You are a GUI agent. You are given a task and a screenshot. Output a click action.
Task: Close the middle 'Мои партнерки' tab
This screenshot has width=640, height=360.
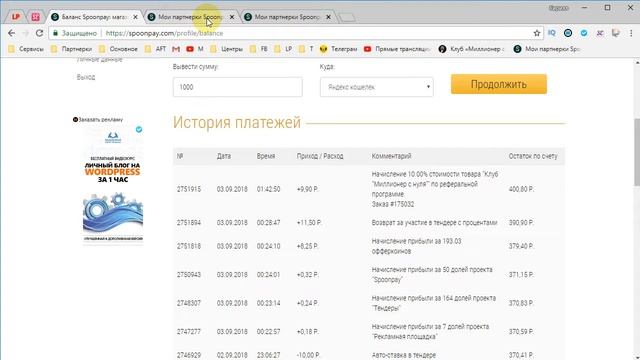click(x=232, y=17)
